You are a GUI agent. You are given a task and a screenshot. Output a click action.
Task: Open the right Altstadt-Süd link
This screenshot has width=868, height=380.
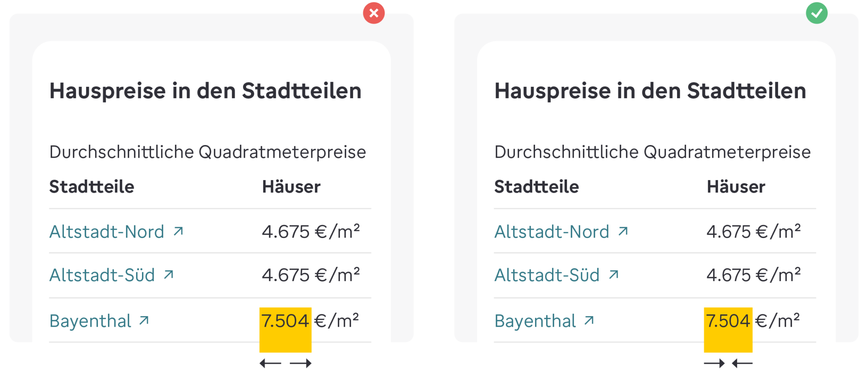coord(556,275)
